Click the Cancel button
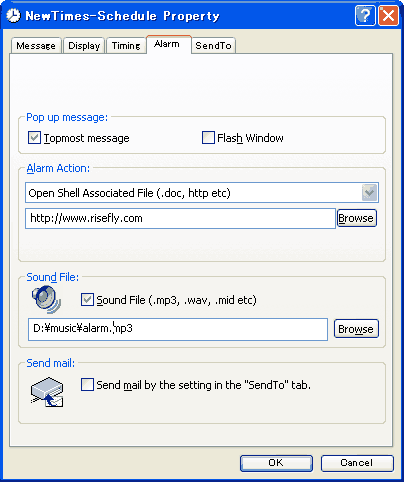 (x=357, y=463)
